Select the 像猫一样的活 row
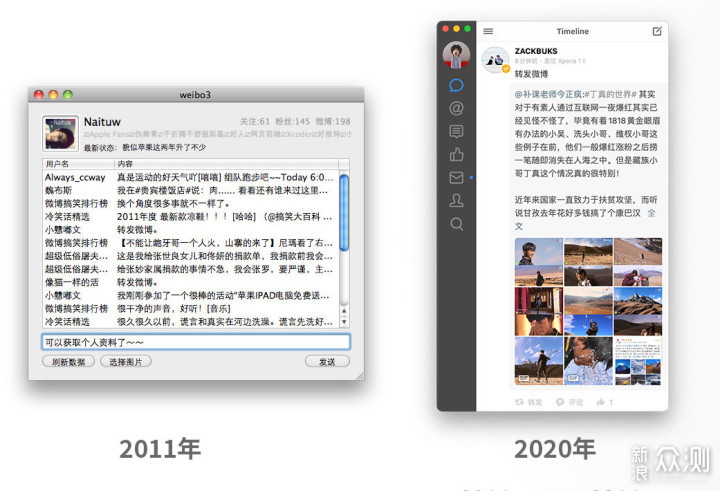This screenshot has height=491, width=720. point(191,282)
